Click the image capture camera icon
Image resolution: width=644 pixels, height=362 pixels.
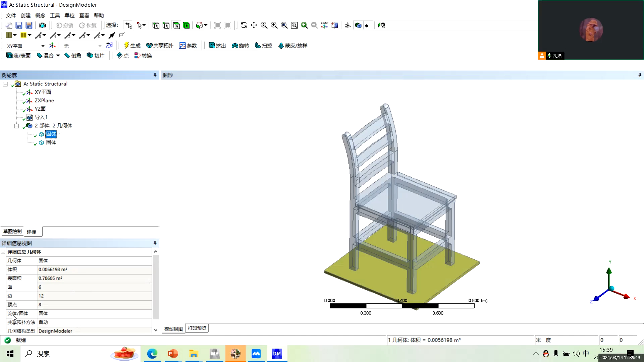click(42, 25)
